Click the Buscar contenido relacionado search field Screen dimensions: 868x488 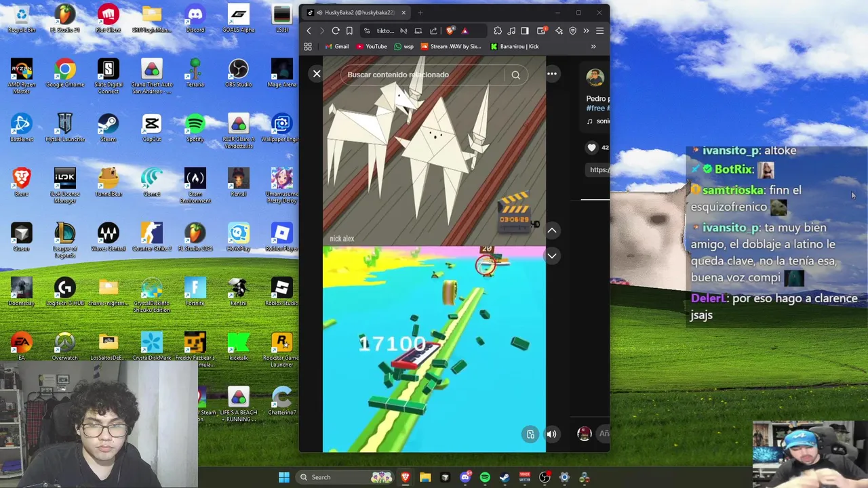click(x=424, y=75)
